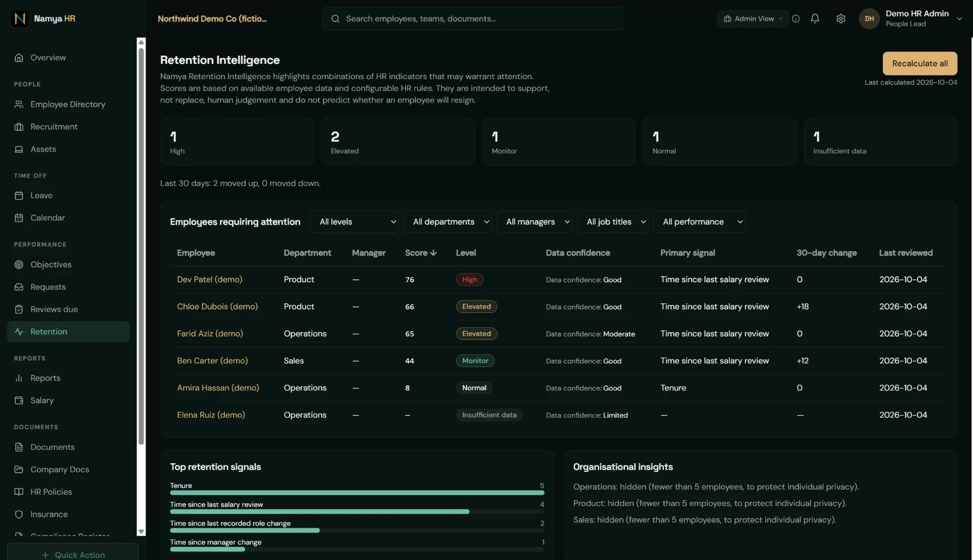Click the Leave calendar icon
The width and height of the screenshot is (973, 560).
point(19,196)
